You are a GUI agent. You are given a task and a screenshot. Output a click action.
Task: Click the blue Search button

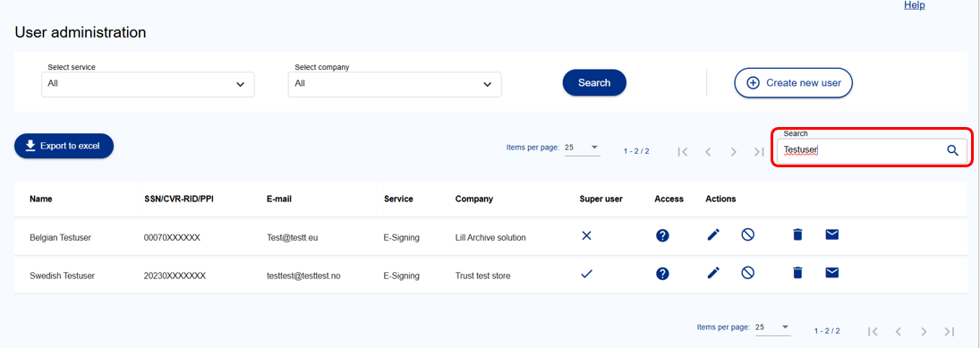(594, 82)
